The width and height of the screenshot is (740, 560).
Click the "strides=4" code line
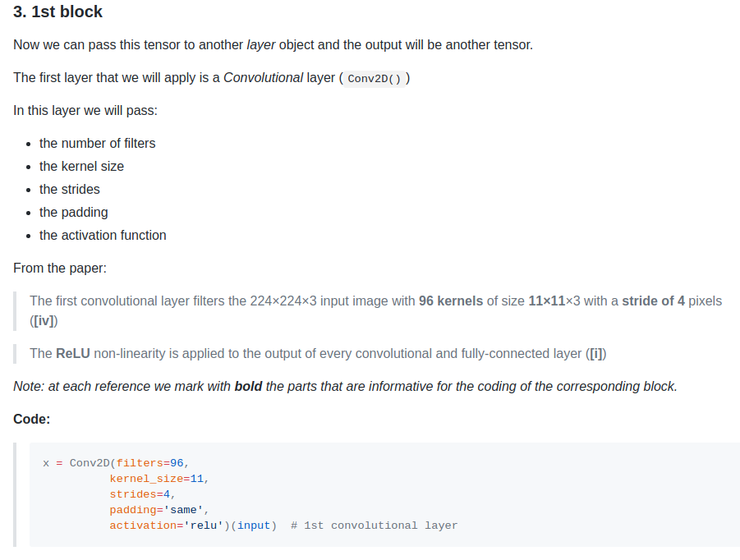pyautogui.click(x=142, y=494)
